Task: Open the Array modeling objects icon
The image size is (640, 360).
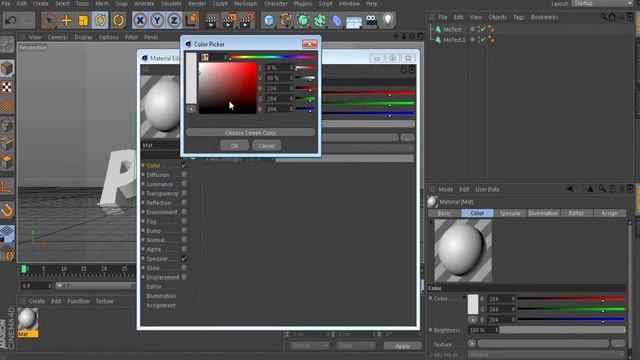Action: (x=320, y=20)
